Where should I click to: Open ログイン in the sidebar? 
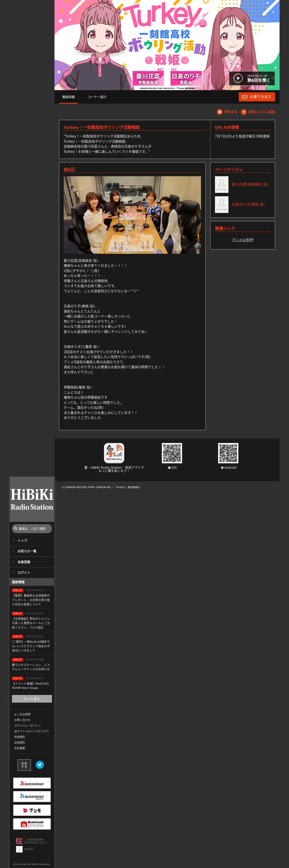(32, 573)
